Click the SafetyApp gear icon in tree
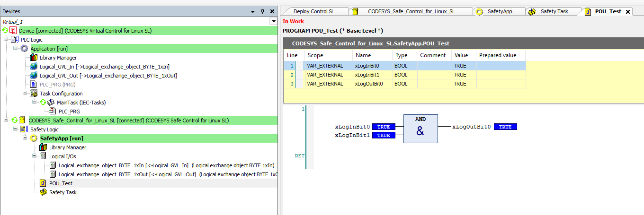Image resolution: width=644 pixels, height=215 pixels. click(x=34, y=138)
